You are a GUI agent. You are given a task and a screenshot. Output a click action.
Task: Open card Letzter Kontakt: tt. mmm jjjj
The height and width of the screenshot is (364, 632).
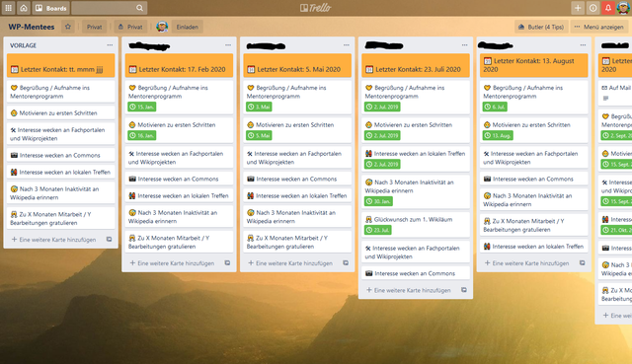(x=61, y=65)
